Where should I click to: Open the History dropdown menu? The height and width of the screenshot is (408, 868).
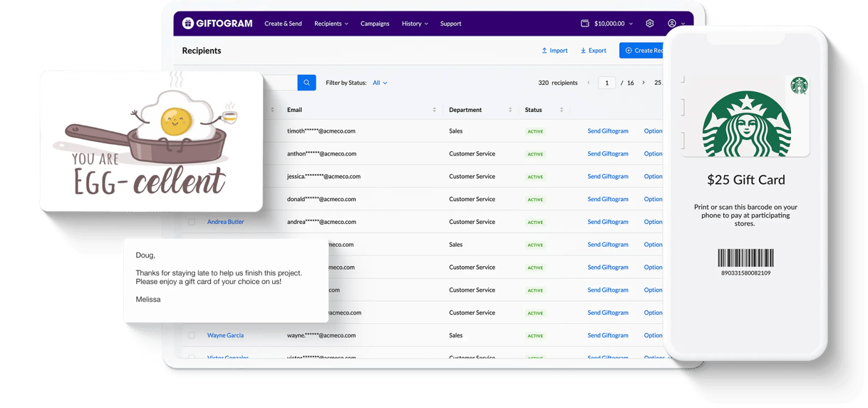tap(415, 24)
